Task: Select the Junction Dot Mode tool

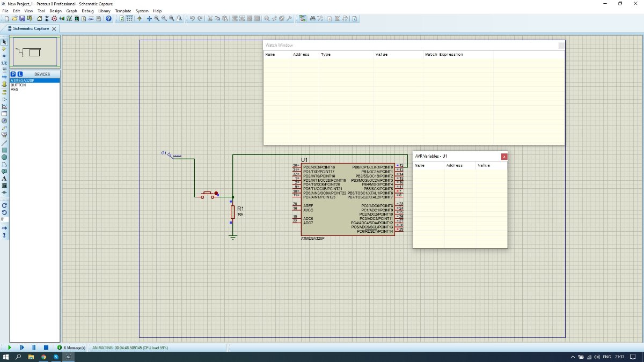Action: point(4,56)
